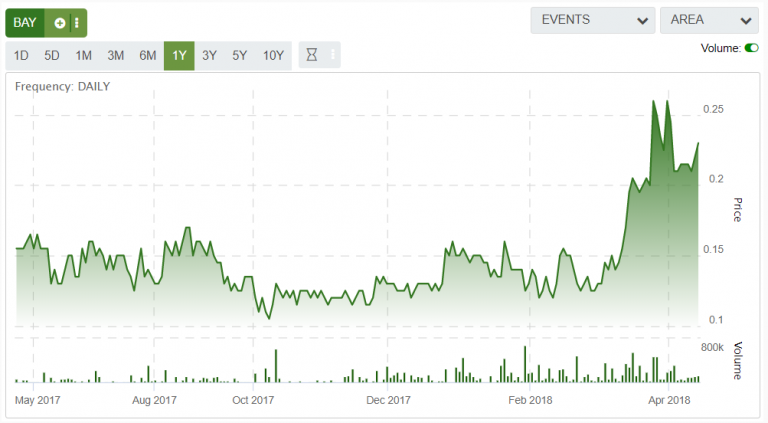Select the 5D time range
Image resolution: width=768 pixels, height=423 pixels.
[x=52, y=55]
